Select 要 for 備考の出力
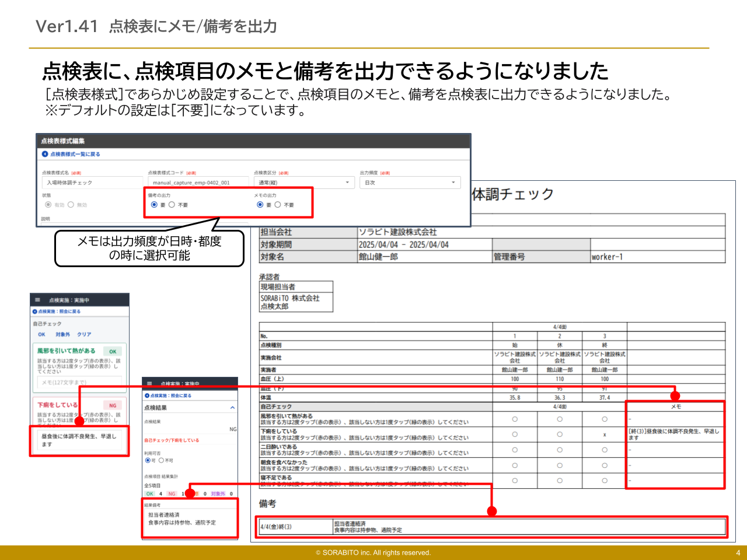 (x=154, y=205)
